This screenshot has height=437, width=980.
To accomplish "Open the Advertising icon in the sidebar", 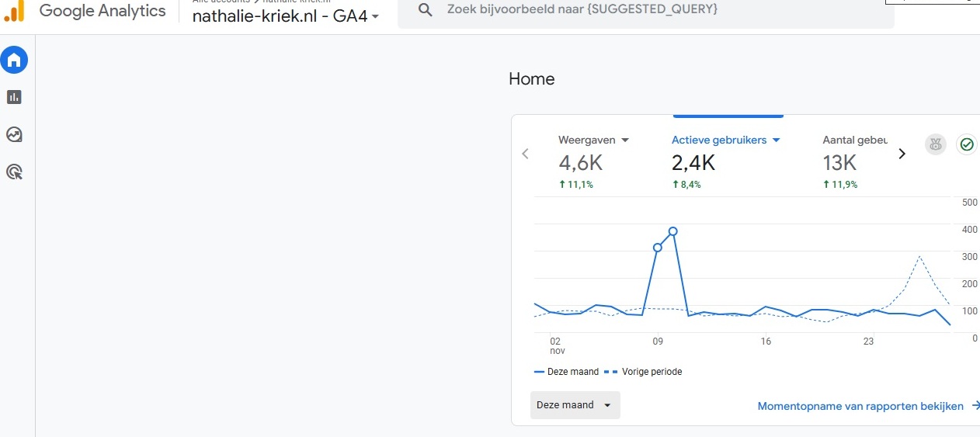I will coord(14,172).
